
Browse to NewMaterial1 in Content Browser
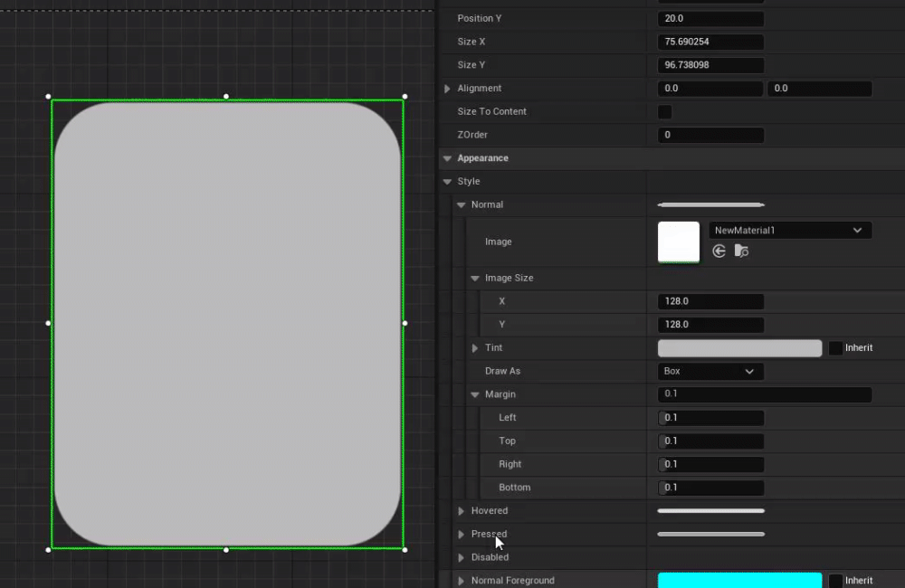[741, 251]
